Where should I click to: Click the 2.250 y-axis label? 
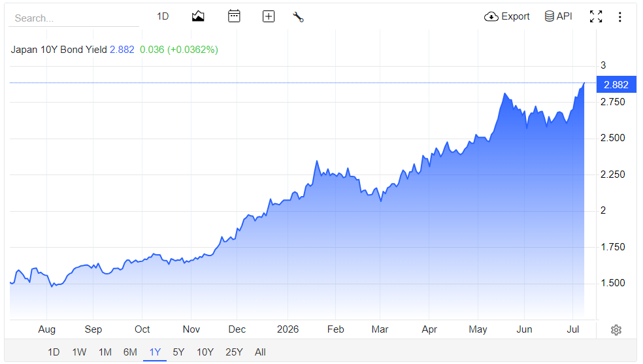[x=613, y=174]
